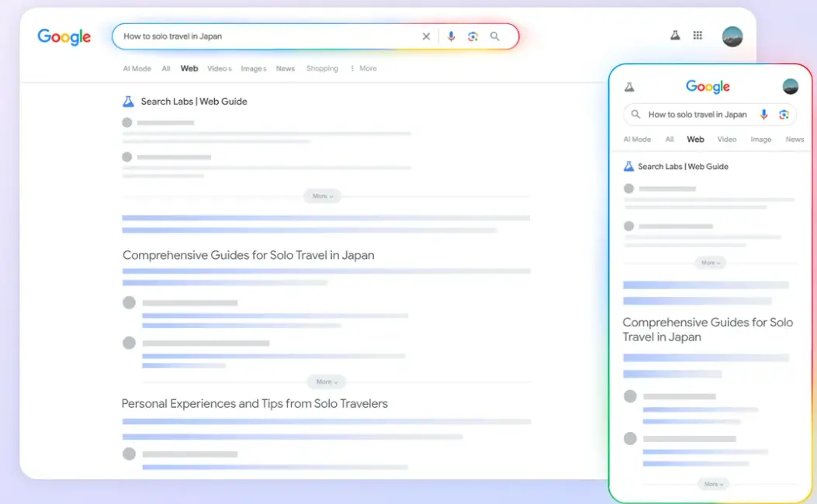This screenshot has width=817, height=504.
Task: Expand the More tabs menu on desktop
Action: click(x=364, y=68)
